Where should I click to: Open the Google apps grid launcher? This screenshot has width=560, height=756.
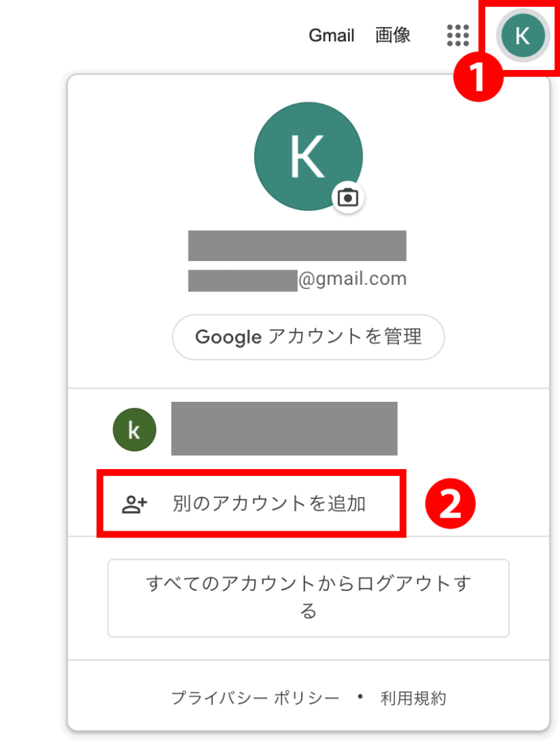[x=458, y=35]
